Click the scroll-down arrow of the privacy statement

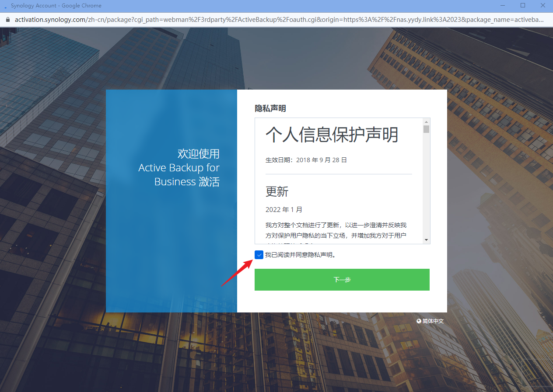coord(426,240)
